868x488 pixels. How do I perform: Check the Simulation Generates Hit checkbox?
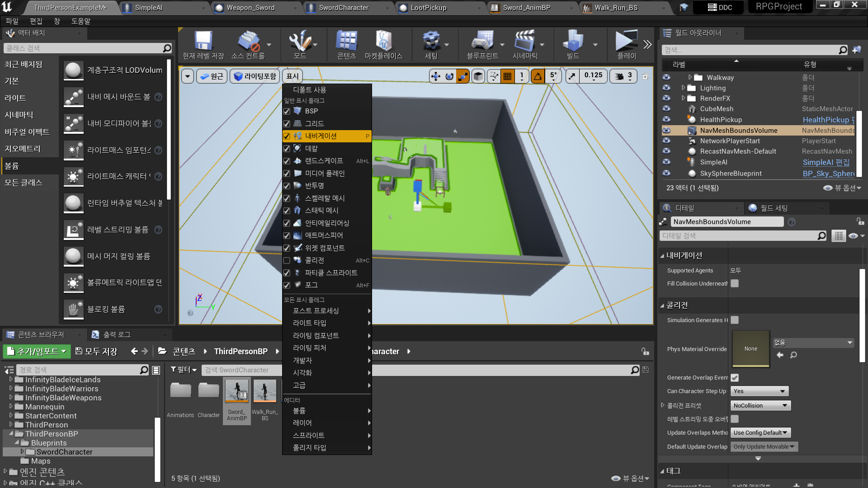coord(734,320)
